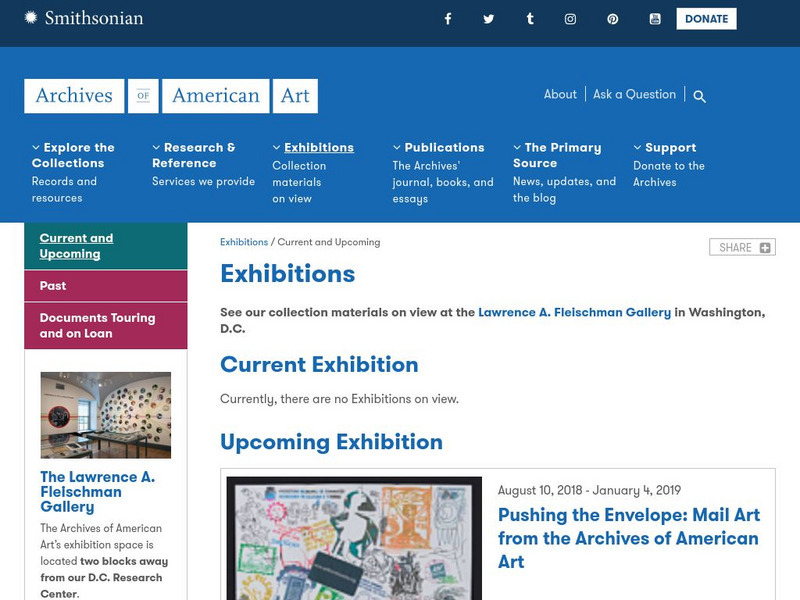Open the search magnifier icon

coord(700,95)
